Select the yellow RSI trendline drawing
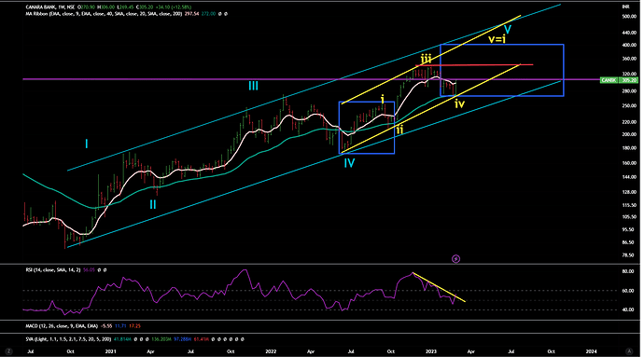Image resolution: width=644 pixels, height=357 pixels. [x=440, y=287]
